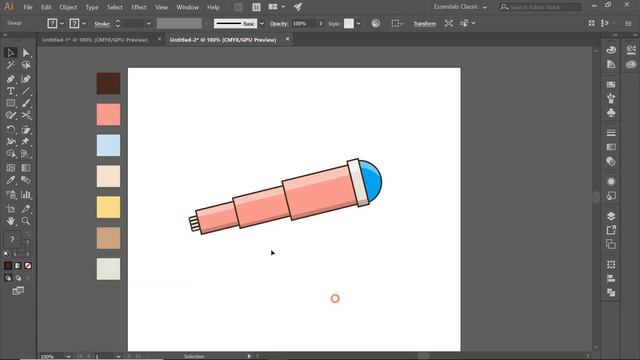
Task: Open the Symbols panel icon
Action: (611, 113)
